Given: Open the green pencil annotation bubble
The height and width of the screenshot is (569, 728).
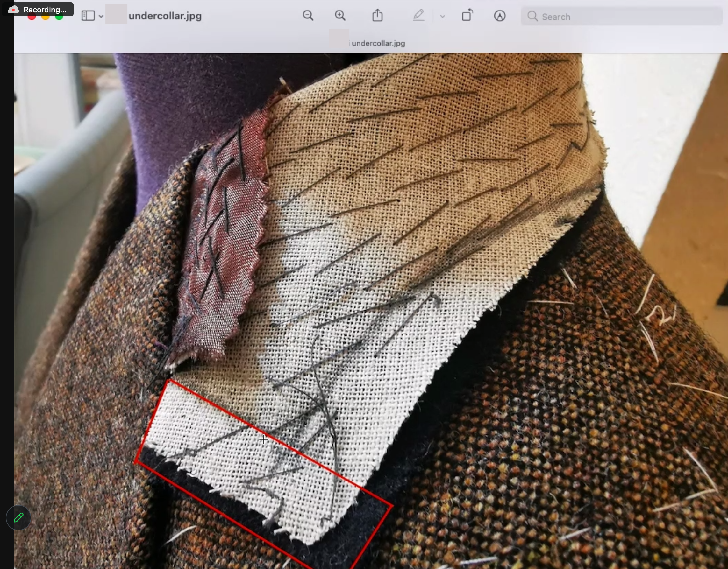Looking at the screenshot, I should (19, 518).
